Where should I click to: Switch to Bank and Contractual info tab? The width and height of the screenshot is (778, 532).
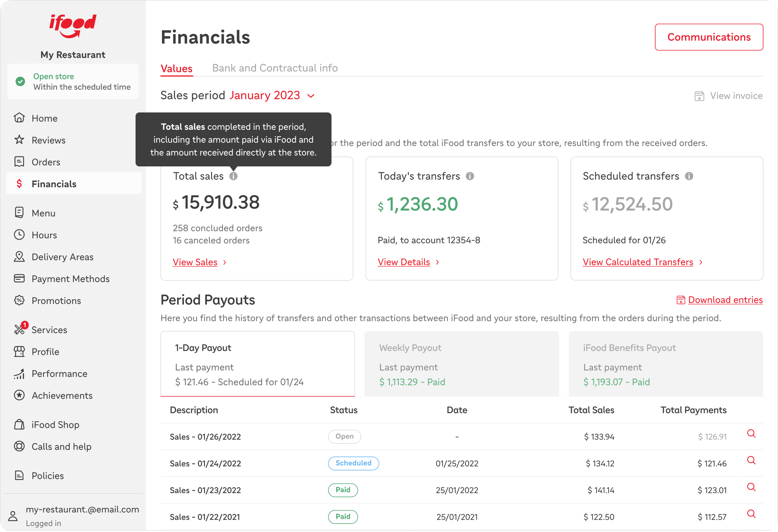tap(275, 68)
